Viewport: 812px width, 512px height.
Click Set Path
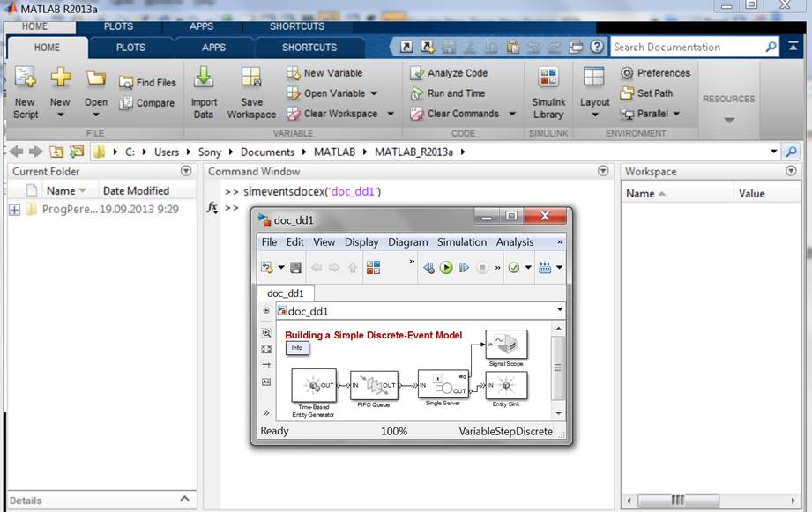[647, 93]
